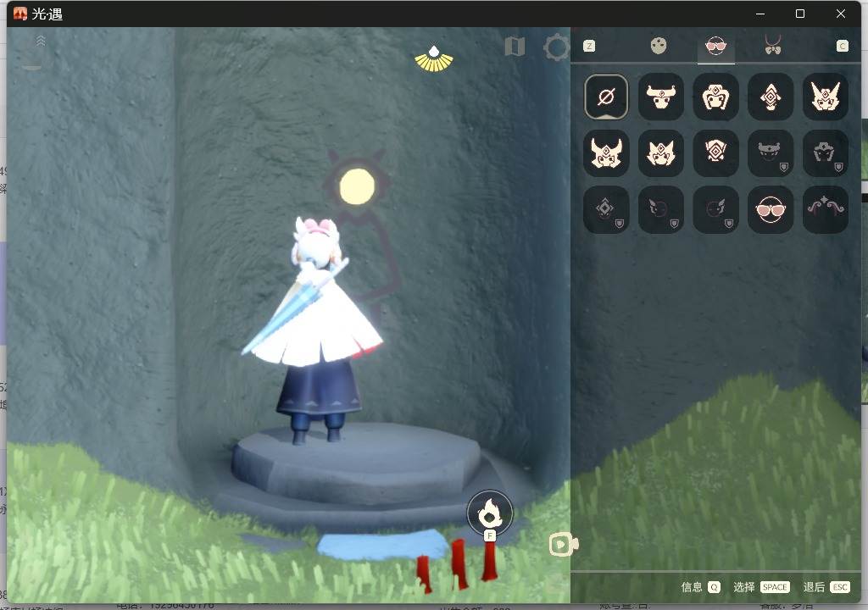Select the empty no-accessory slot
The width and height of the screenshot is (868, 610).
[606, 97]
